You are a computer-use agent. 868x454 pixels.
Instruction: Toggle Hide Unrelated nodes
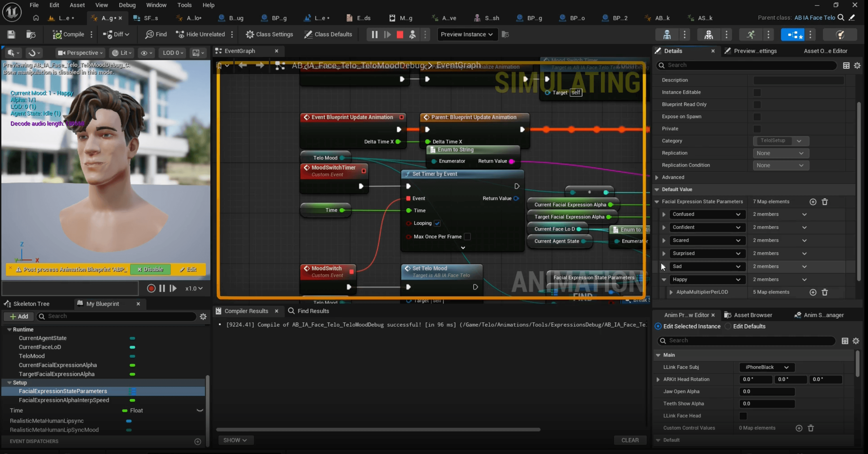pyautogui.click(x=200, y=34)
